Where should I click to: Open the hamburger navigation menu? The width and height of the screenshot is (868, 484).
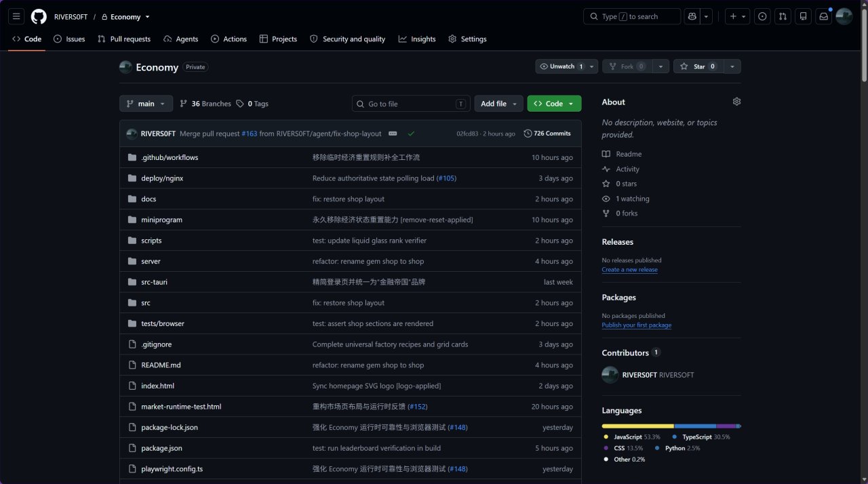[17, 16]
